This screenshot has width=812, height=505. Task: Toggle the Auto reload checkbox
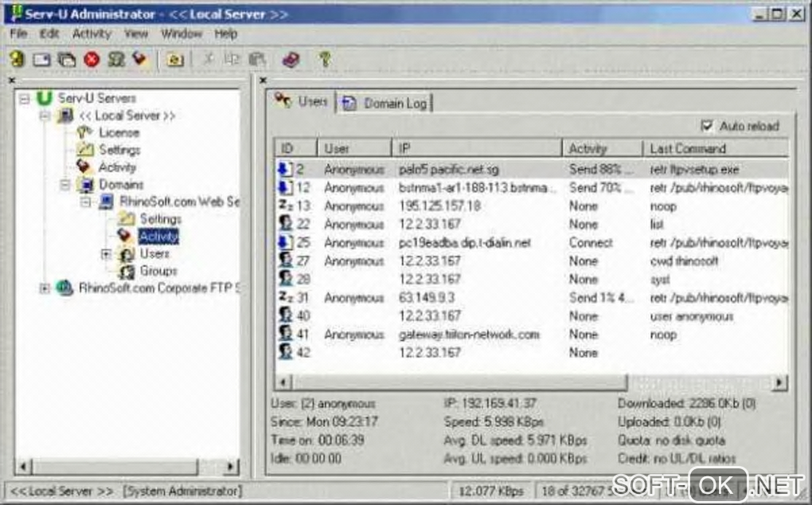click(706, 126)
